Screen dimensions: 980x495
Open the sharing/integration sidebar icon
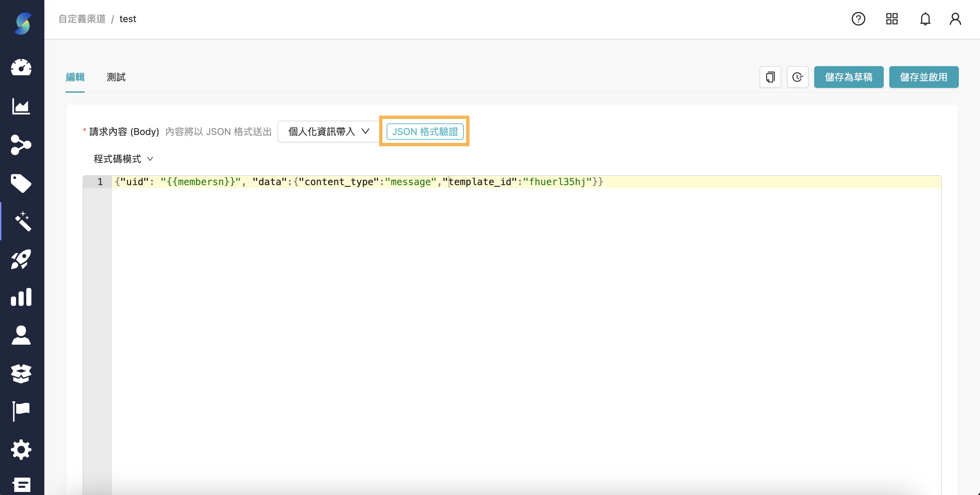(x=21, y=145)
